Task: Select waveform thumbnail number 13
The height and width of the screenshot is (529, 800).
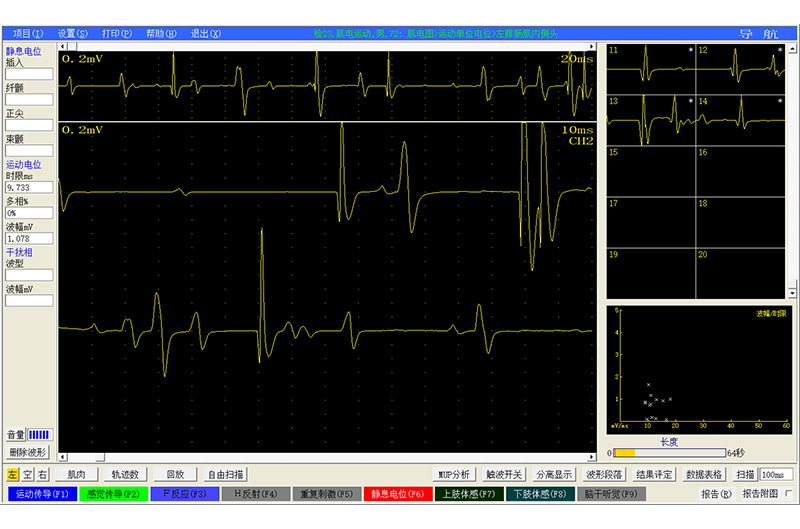Action: (x=651, y=120)
